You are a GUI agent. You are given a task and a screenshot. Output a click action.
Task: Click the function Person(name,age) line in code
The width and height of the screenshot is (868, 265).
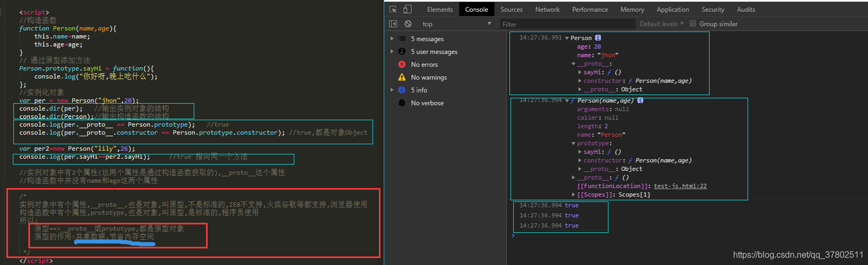point(67,28)
